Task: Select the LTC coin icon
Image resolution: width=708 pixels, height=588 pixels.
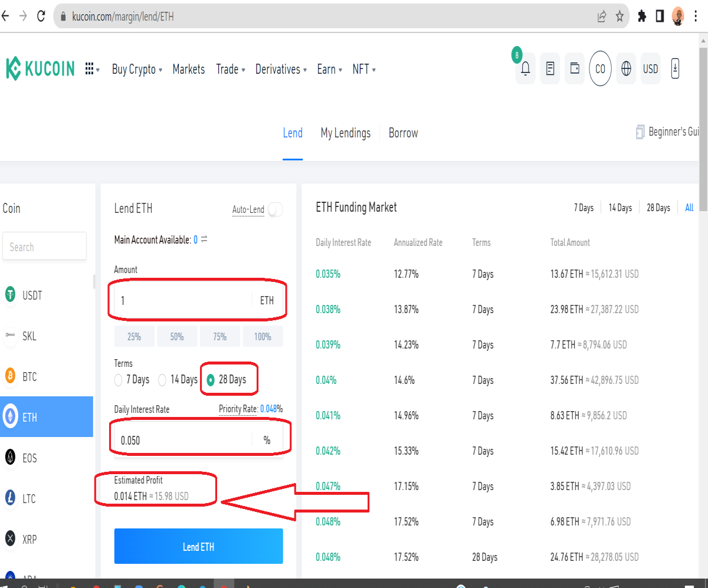Action: (11, 498)
